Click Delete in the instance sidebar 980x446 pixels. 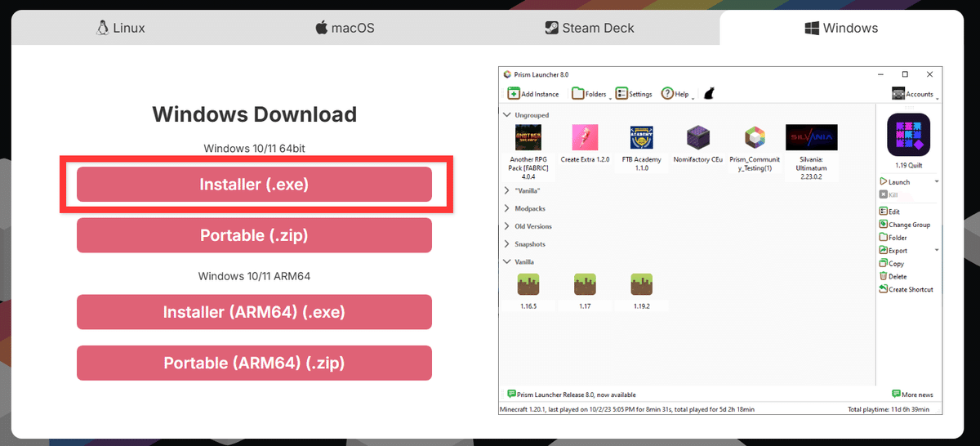point(893,277)
